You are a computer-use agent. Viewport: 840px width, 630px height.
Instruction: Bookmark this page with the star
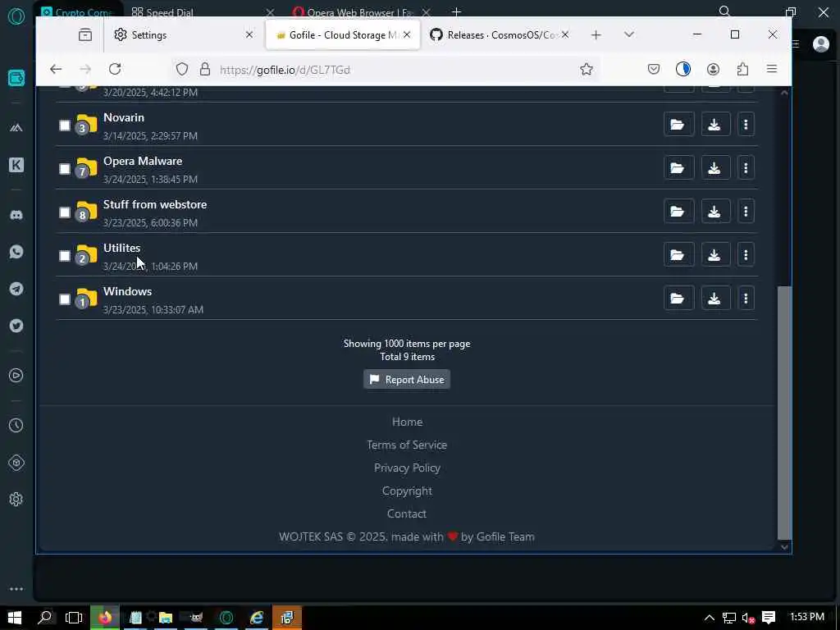tap(587, 69)
